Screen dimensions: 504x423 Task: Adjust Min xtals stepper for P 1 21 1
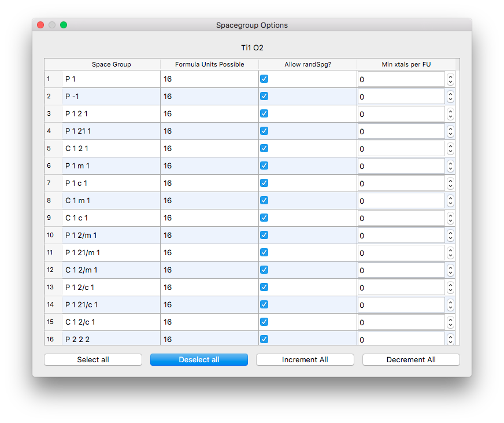click(x=450, y=131)
